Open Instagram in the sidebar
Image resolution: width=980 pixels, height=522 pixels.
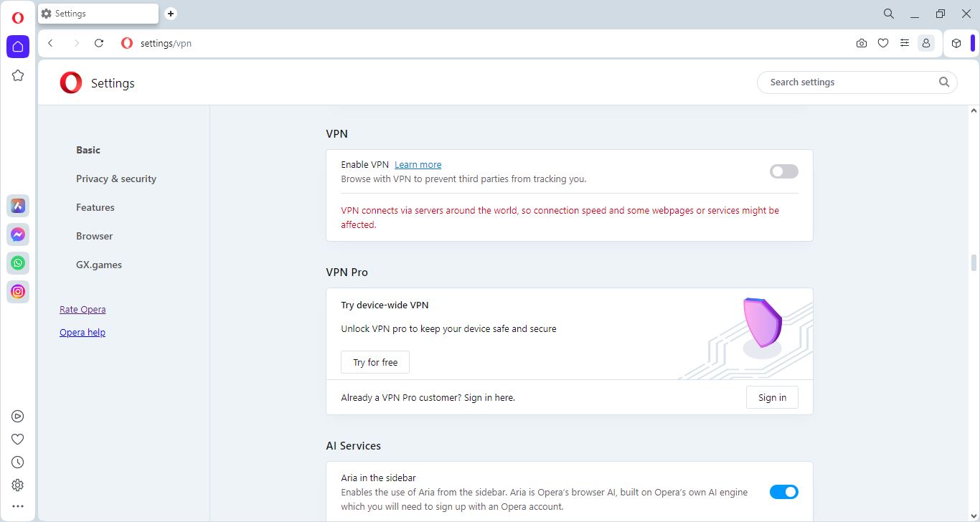click(18, 292)
